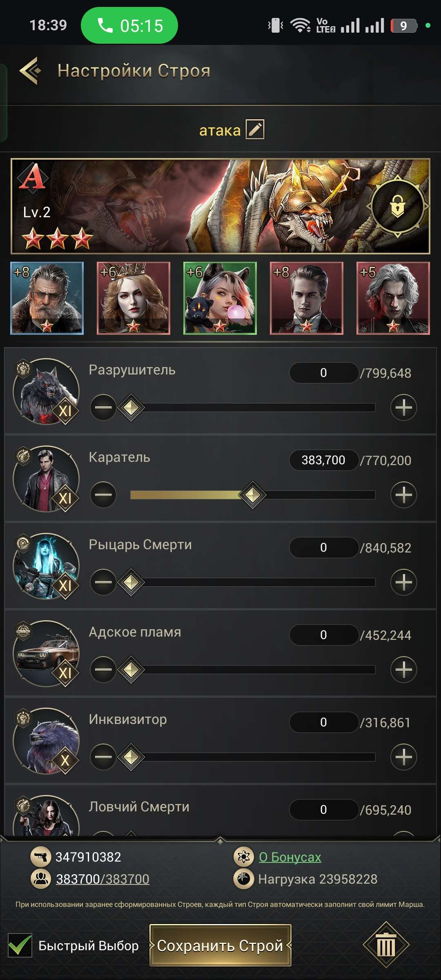Tap the march capacity 383700/383700 text

102,879
